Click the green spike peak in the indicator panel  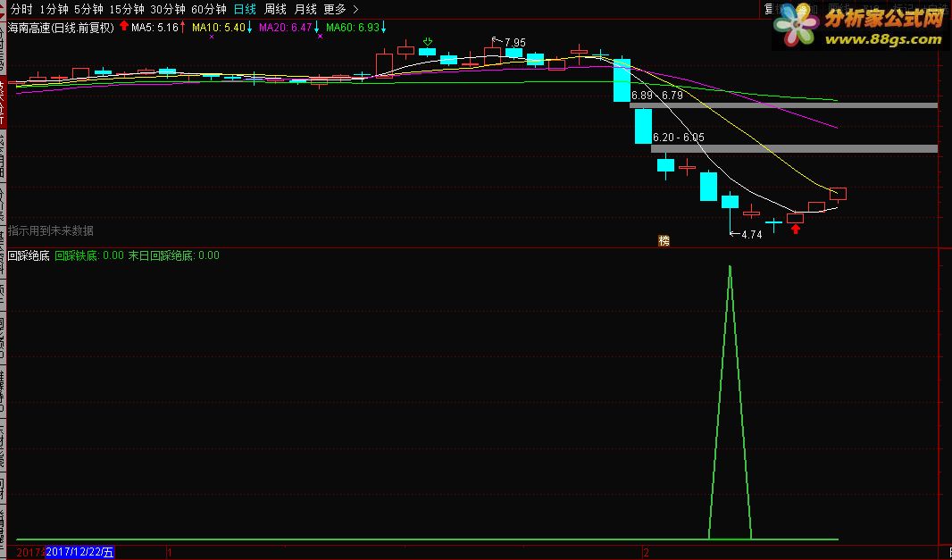click(x=730, y=267)
